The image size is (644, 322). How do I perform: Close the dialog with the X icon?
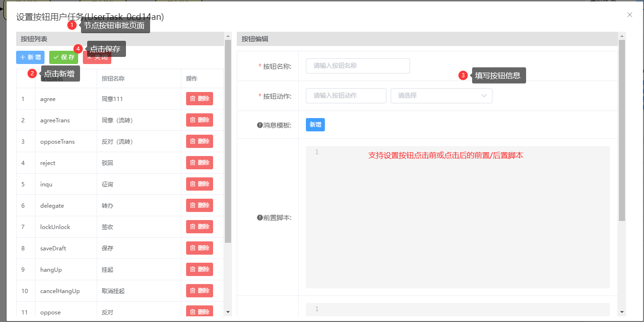pyautogui.click(x=629, y=15)
